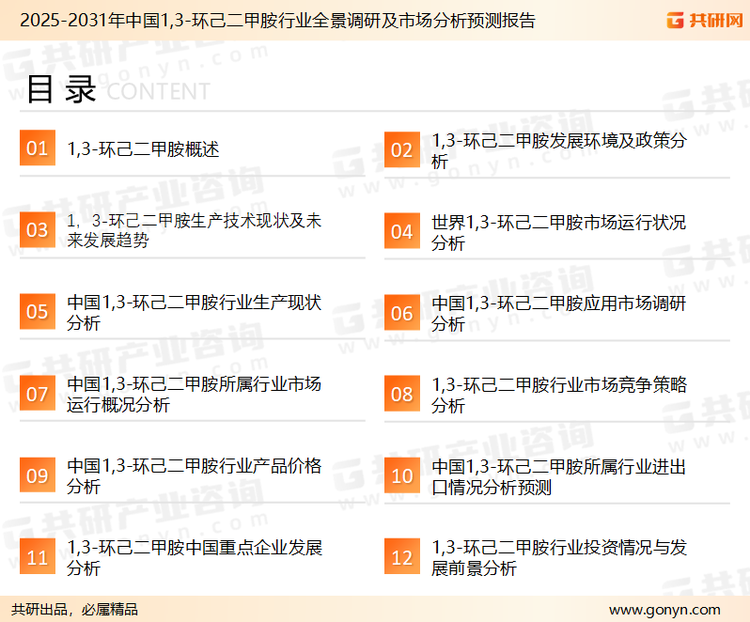
Task: Click the 目录 heading
Action: tap(61, 89)
